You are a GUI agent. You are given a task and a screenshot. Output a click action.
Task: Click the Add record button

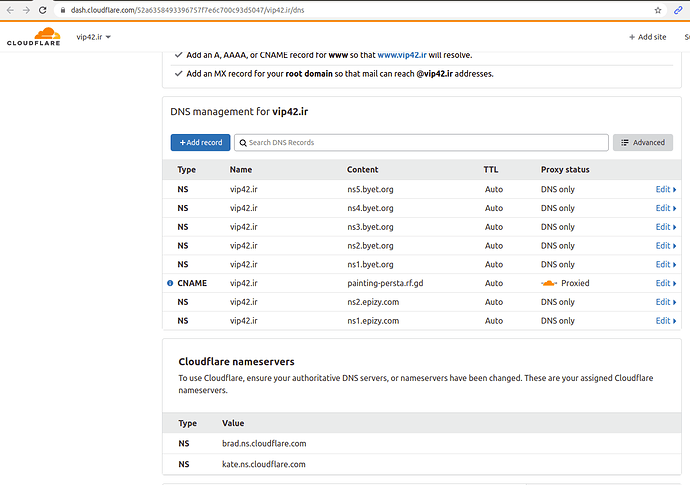point(200,143)
